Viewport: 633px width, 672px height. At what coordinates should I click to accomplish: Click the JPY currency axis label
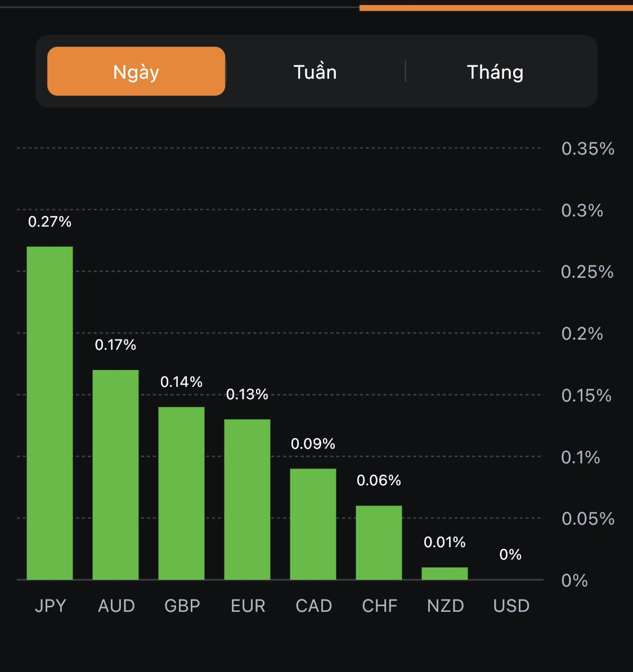coord(51,606)
